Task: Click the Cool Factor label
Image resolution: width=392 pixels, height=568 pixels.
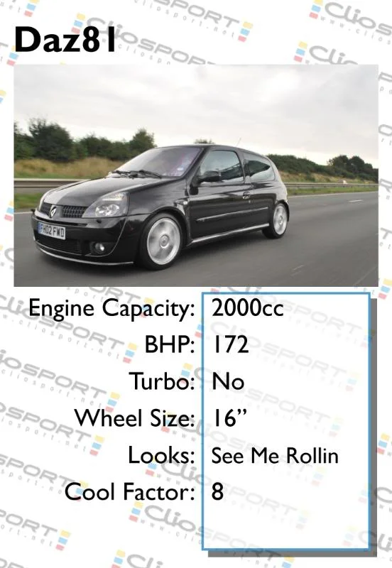Action: tap(130, 491)
